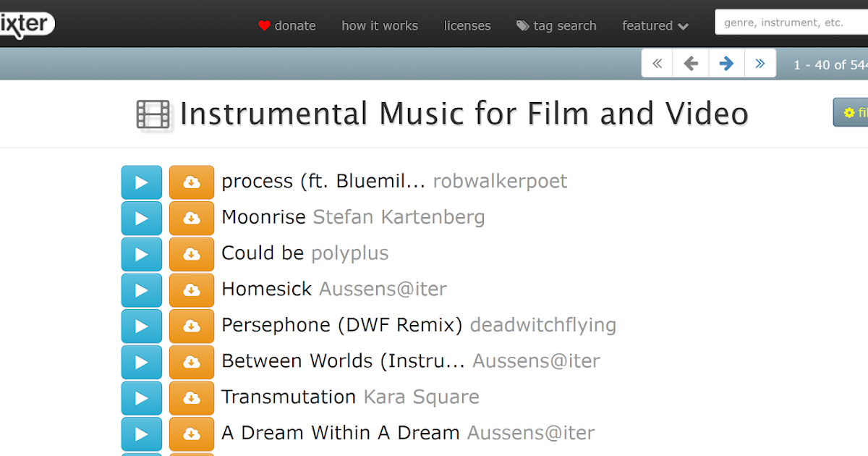Expand the featured dropdown menu

point(655,26)
